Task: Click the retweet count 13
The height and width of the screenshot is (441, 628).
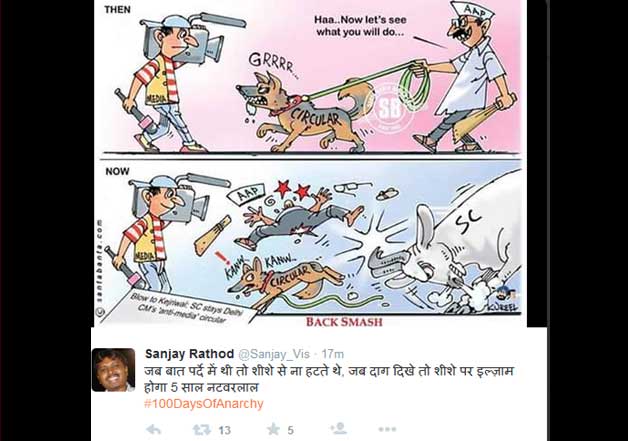Action: click(x=225, y=430)
